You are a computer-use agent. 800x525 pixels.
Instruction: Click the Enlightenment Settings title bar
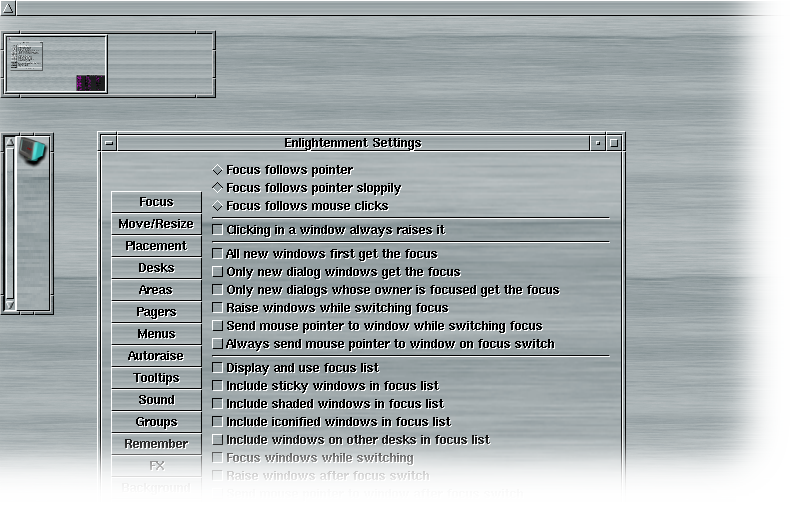coord(353,143)
